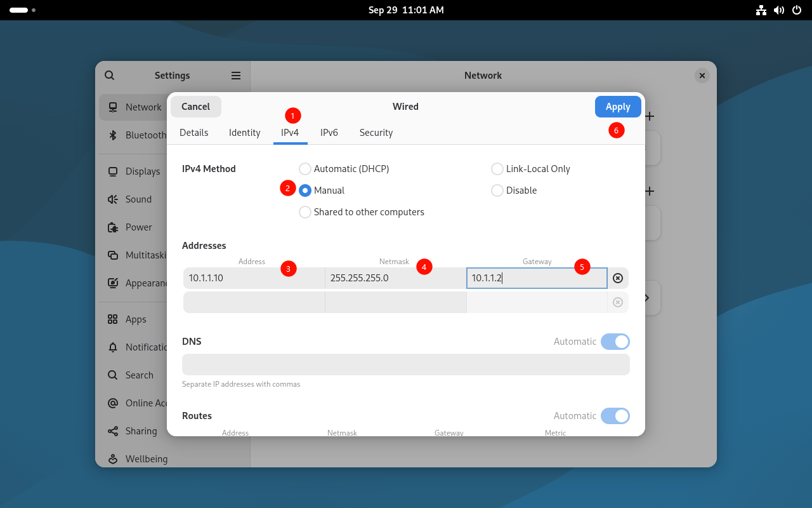
Task: Switch to the Security tab
Action: [376, 133]
